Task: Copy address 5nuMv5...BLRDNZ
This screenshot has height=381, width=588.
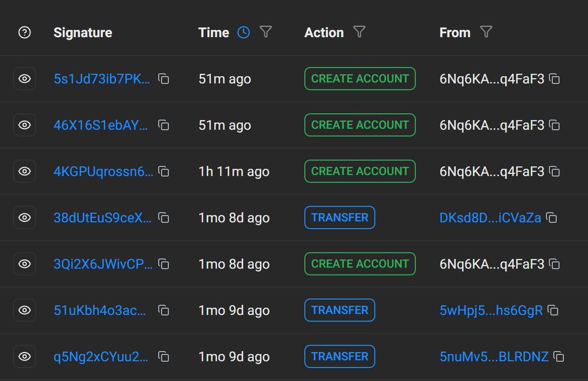Action: pos(559,357)
